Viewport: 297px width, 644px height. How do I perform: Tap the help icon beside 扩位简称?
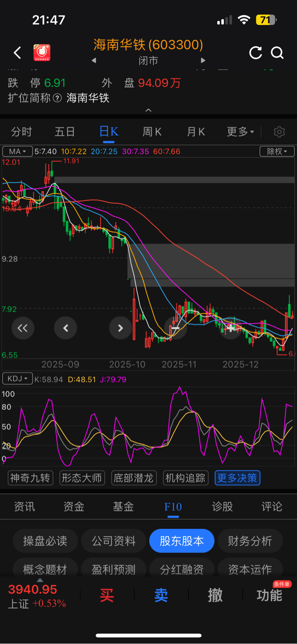point(57,98)
